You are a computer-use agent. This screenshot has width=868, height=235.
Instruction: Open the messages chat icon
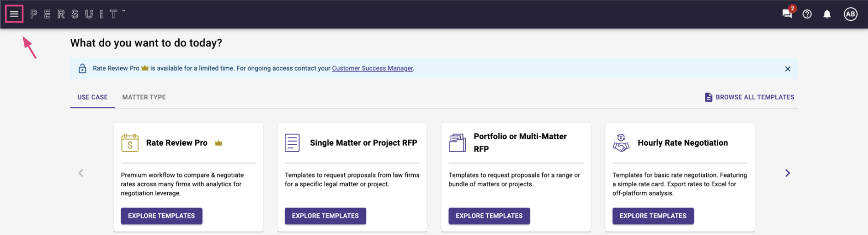(787, 13)
